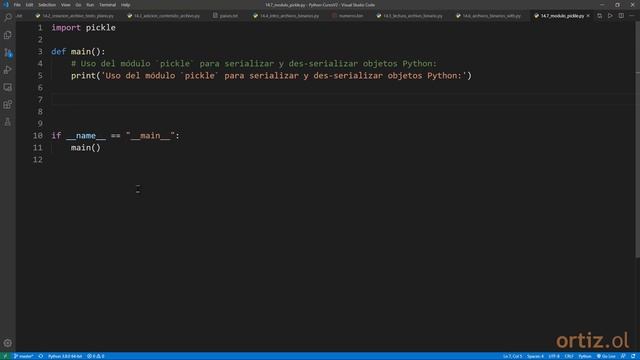
Task: Click the master branch in status bar
Action: (x=24, y=356)
